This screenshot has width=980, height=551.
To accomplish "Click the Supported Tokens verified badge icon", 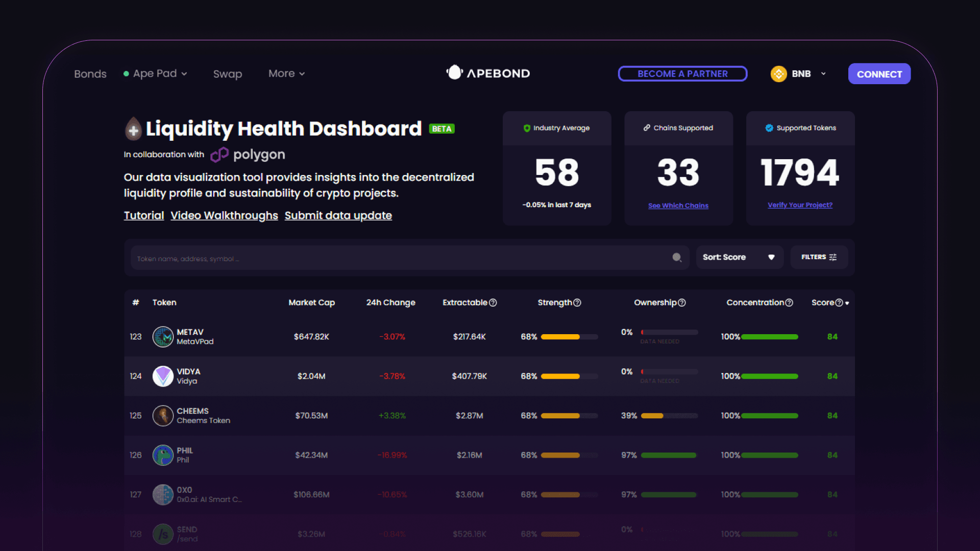I will coord(769,128).
